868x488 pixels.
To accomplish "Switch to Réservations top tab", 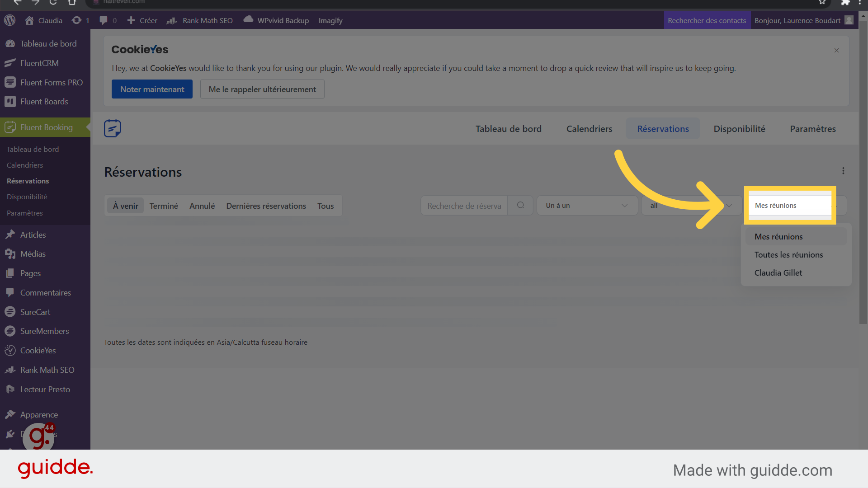I will point(663,129).
